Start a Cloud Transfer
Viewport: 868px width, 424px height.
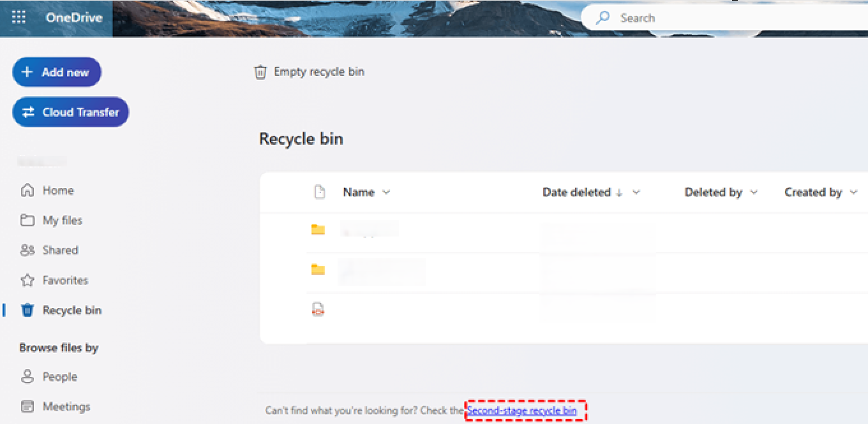click(x=70, y=112)
